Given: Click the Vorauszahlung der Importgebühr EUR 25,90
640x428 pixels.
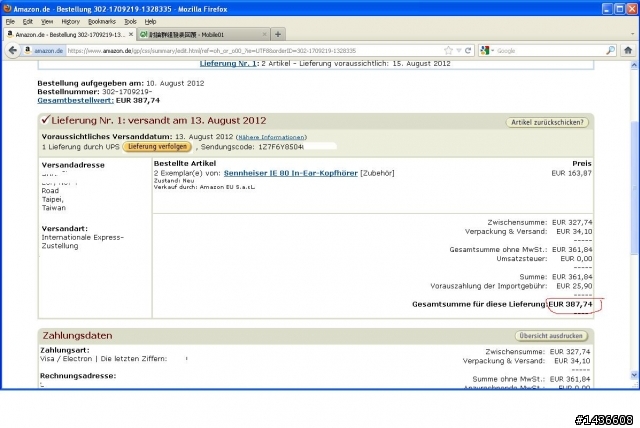Looking at the screenshot, I should pyautogui.click(x=574, y=286).
